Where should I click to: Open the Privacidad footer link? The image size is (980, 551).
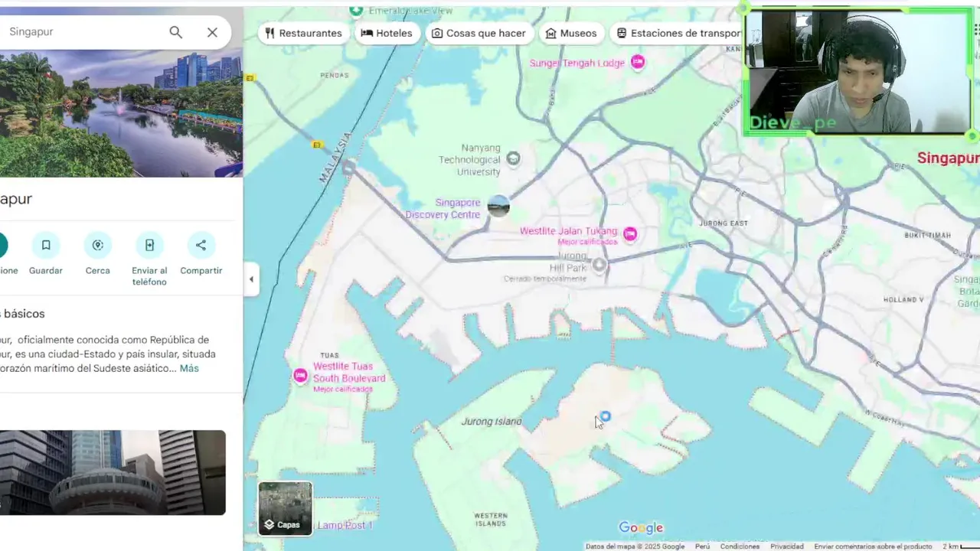tap(787, 546)
